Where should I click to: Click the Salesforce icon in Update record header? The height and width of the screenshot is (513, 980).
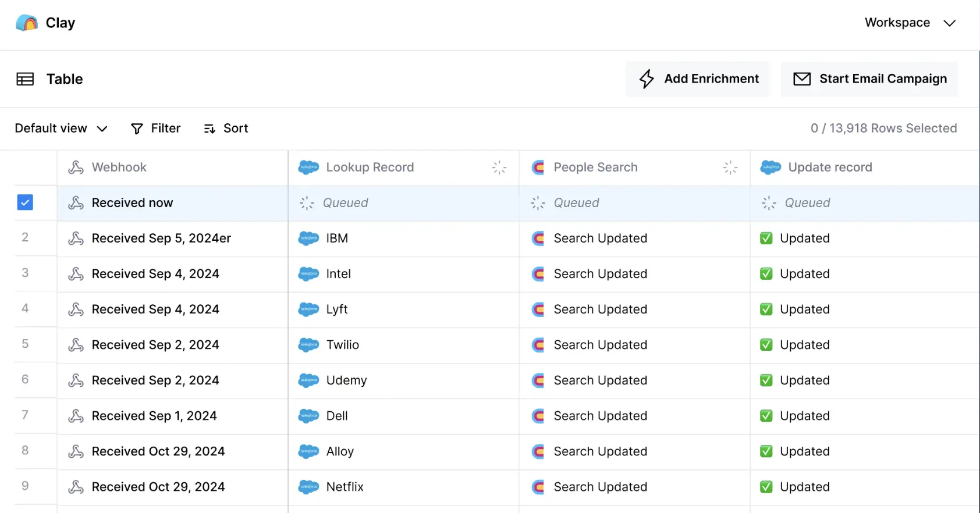(770, 168)
